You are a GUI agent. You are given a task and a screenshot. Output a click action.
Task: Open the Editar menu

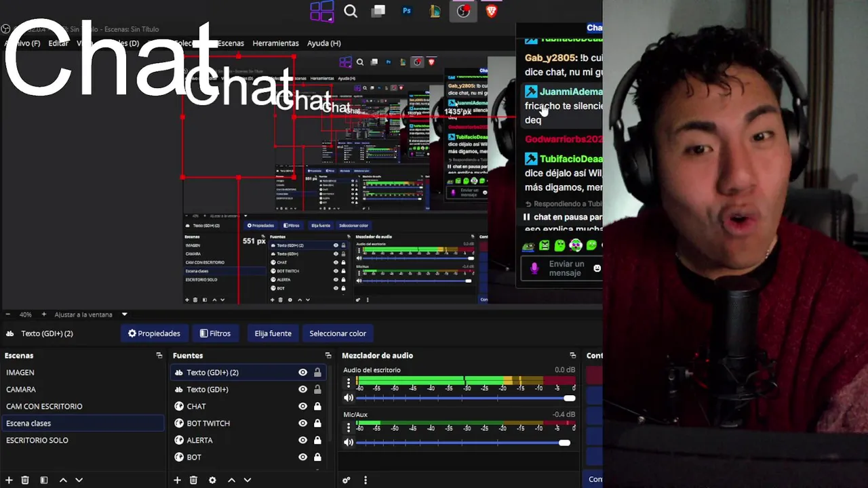coord(58,43)
